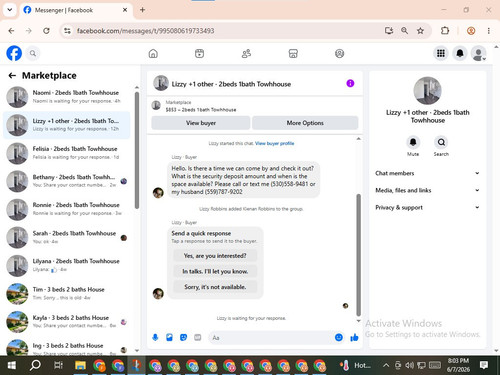Click the More Options button
Viewport: 500px width, 375px height.
pos(305,123)
